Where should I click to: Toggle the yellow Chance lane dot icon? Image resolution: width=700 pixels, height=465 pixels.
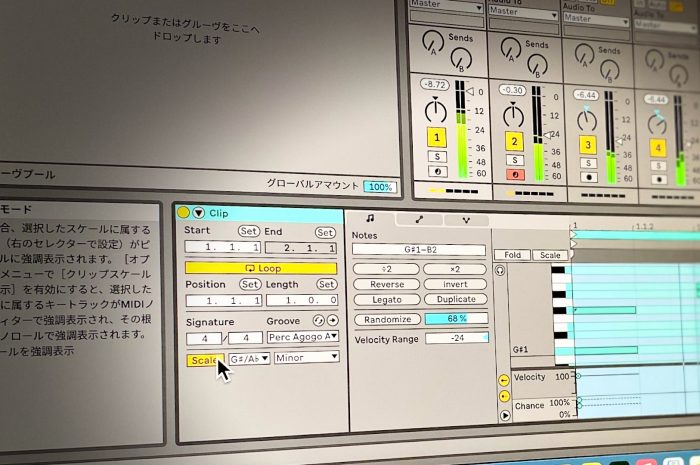click(x=504, y=396)
